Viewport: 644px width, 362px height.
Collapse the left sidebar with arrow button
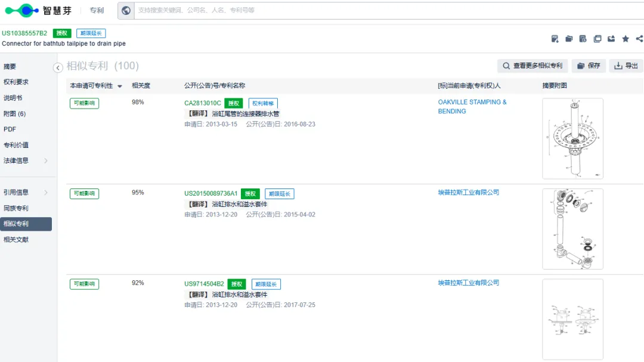point(58,67)
